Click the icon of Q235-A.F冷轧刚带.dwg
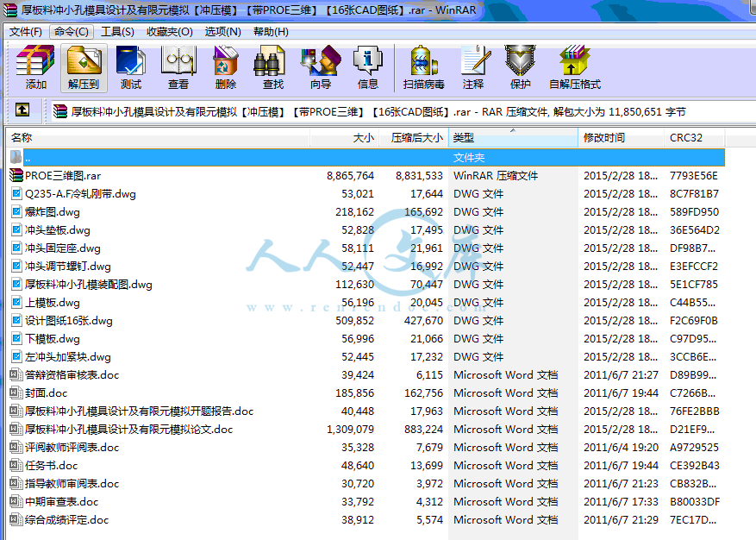 (16, 194)
